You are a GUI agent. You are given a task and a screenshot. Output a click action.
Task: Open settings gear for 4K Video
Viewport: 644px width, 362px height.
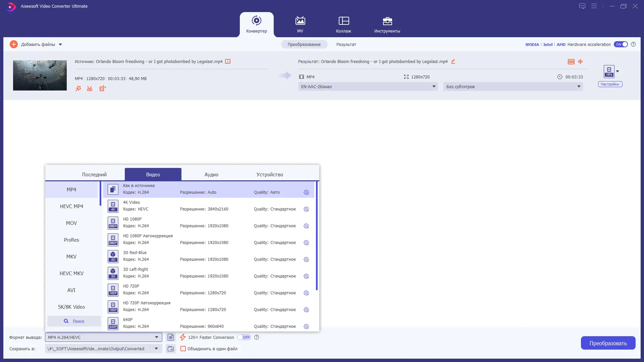point(306,209)
